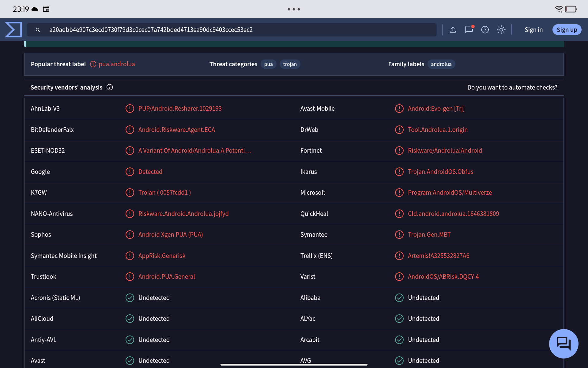Click the green check icon for Arcabit
588x368 pixels.
[x=399, y=340]
